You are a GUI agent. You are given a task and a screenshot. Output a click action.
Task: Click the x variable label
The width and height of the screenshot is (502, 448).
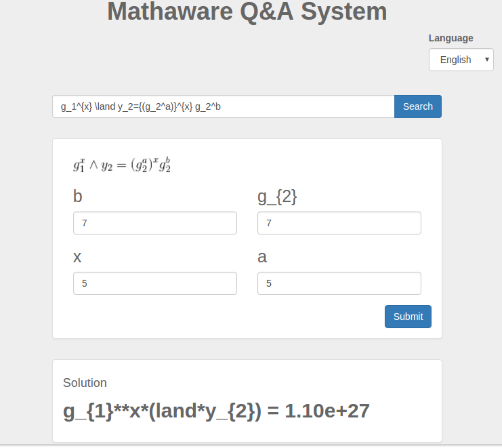(77, 257)
